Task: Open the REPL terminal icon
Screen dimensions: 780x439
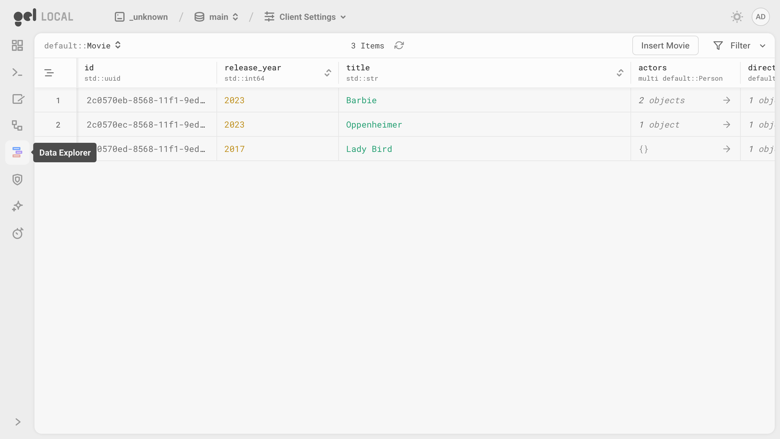Action: tap(17, 73)
